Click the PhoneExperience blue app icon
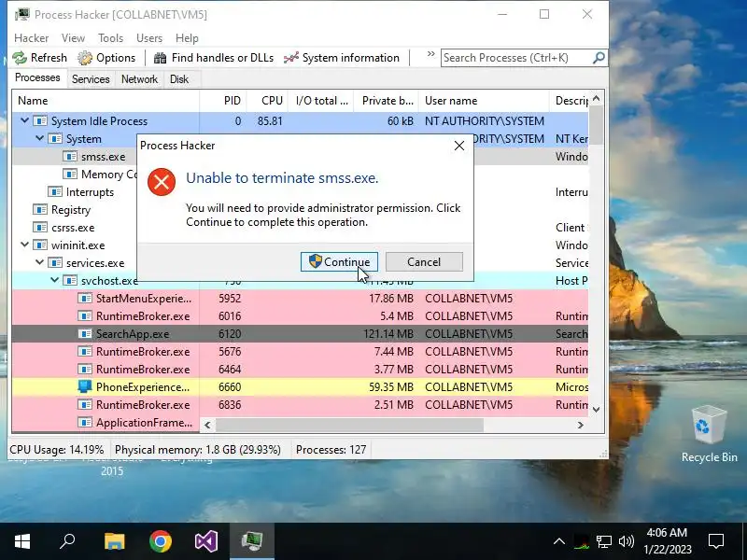This screenshot has height=560, width=747. [x=85, y=386]
